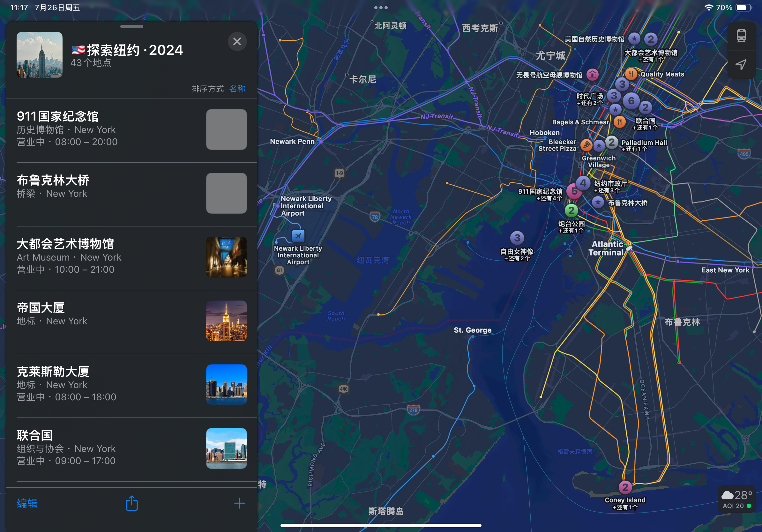This screenshot has width=762, height=532.
Task: Select the 联合国 cluster pin numbered 2
Action: point(645,107)
